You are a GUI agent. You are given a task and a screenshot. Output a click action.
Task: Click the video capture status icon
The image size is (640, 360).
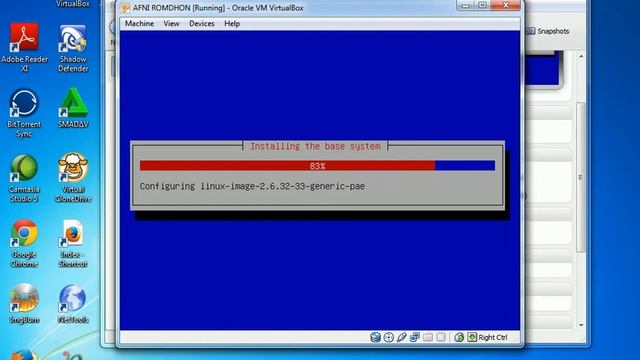[x=441, y=337]
